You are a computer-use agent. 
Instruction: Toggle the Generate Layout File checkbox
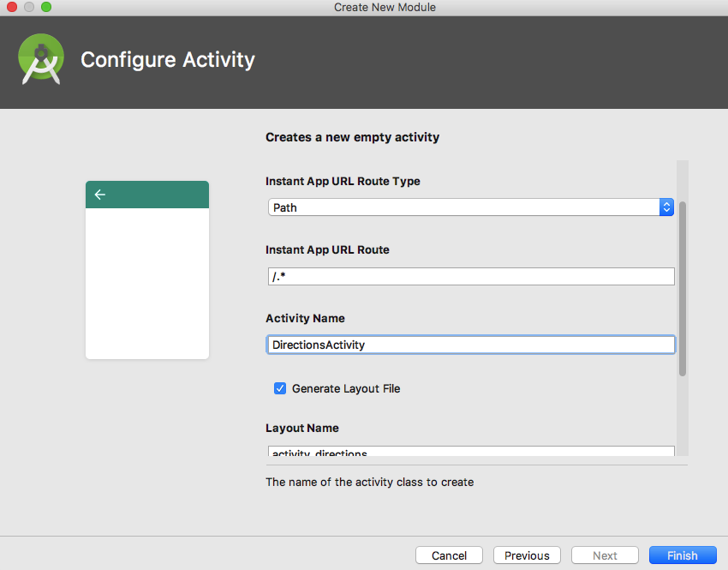[280, 388]
